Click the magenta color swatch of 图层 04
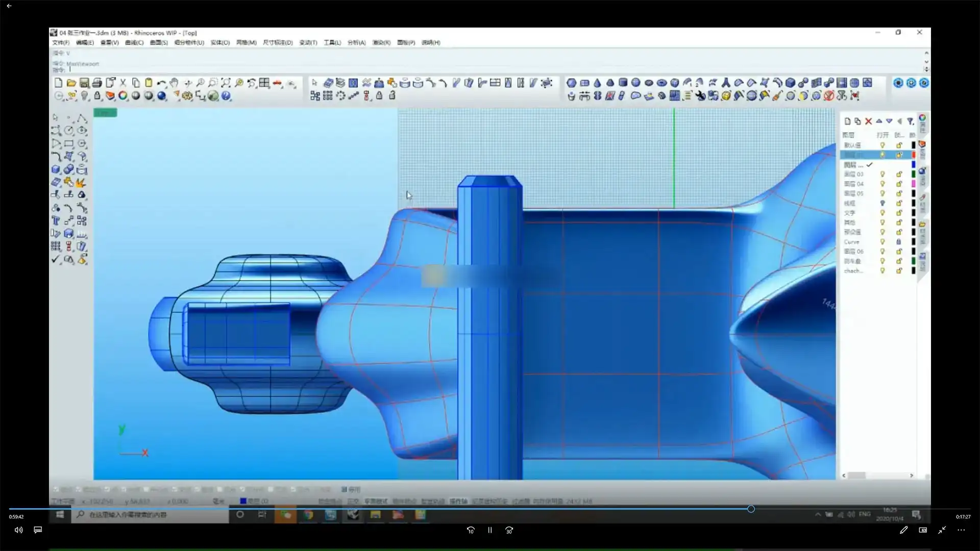 (x=913, y=184)
